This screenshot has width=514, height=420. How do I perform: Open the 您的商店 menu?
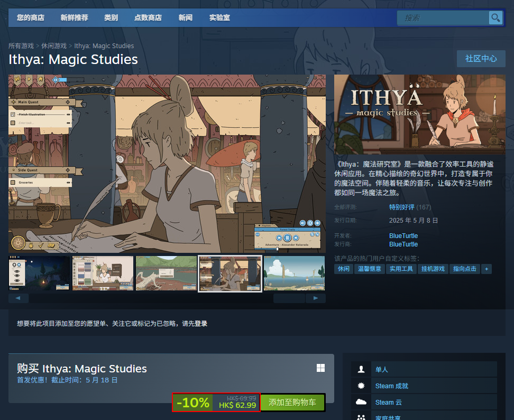coord(31,17)
